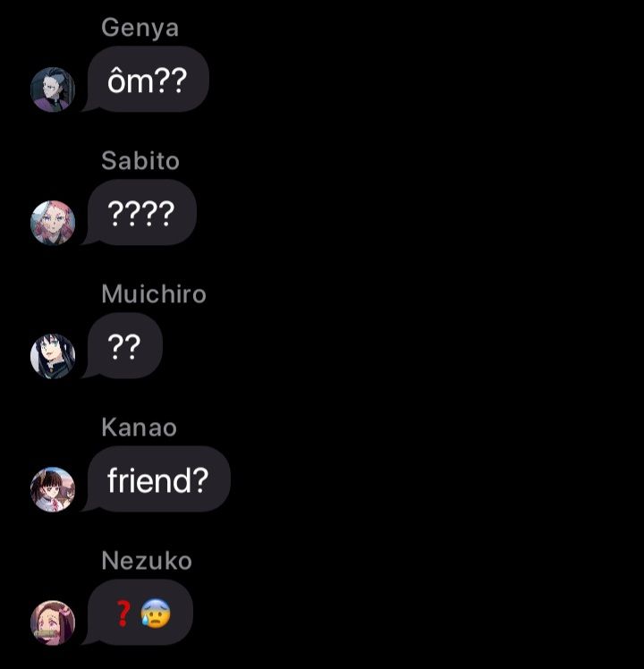Select Nezuko's emoji message bubble

pyautogui.click(x=140, y=613)
